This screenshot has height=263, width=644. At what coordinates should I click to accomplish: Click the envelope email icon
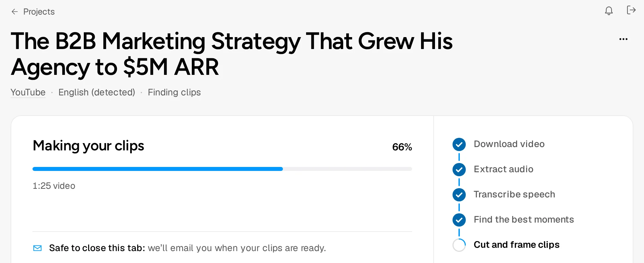pos(37,248)
